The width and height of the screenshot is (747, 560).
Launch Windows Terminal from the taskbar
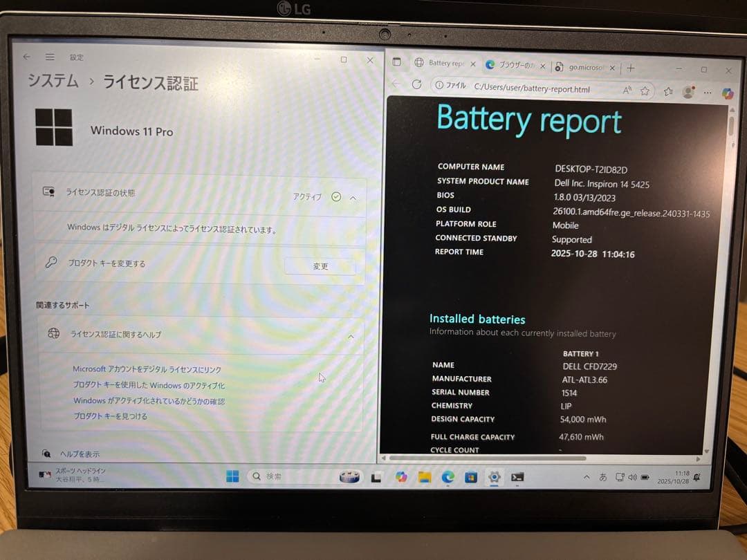(517, 477)
